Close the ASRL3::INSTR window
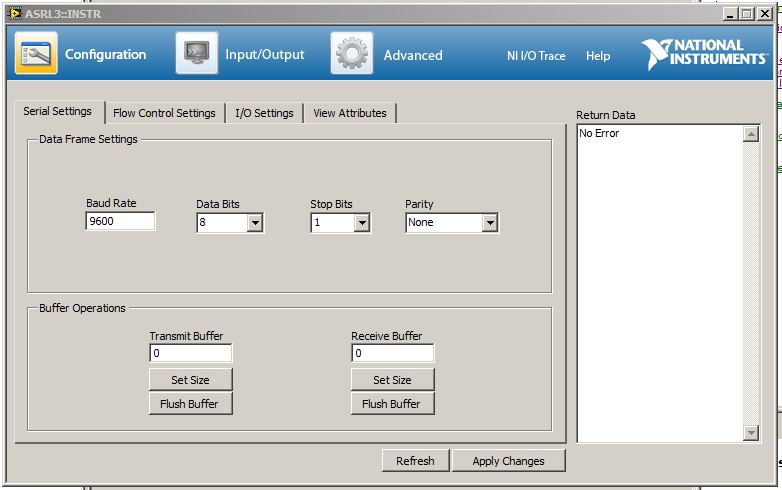This screenshot has width=782, height=490. [x=765, y=14]
